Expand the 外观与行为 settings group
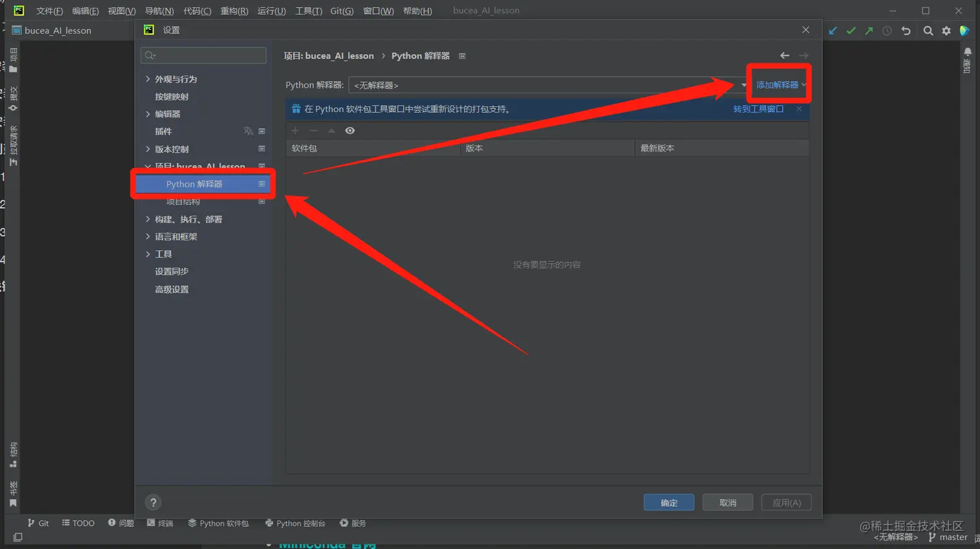The height and width of the screenshot is (549, 980). (x=148, y=79)
